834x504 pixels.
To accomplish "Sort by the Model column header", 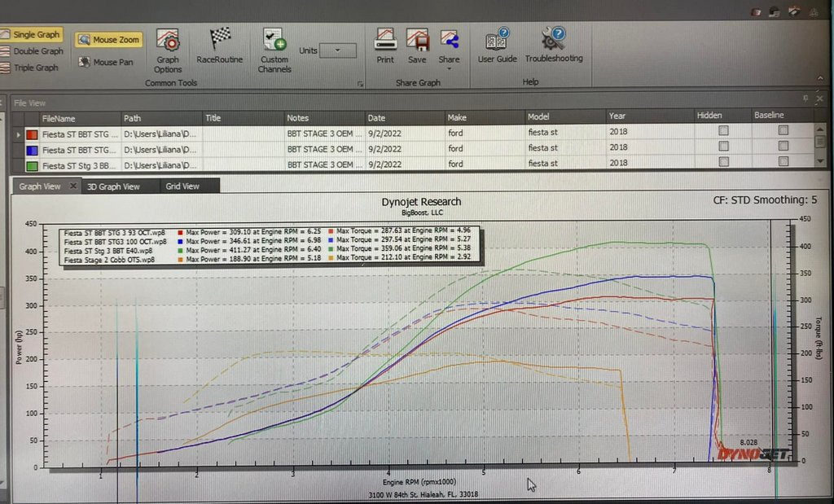I will coord(565,116).
